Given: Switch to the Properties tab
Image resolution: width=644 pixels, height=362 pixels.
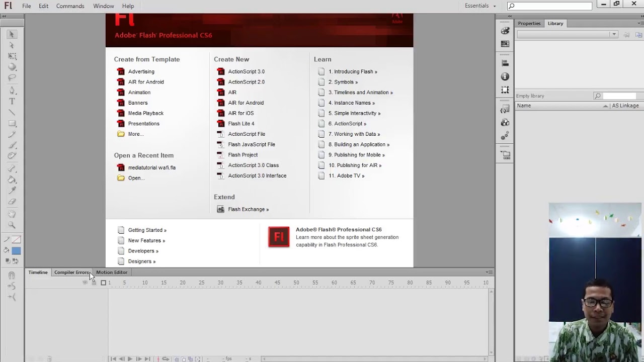Looking at the screenshot, I should coord(529,24).
